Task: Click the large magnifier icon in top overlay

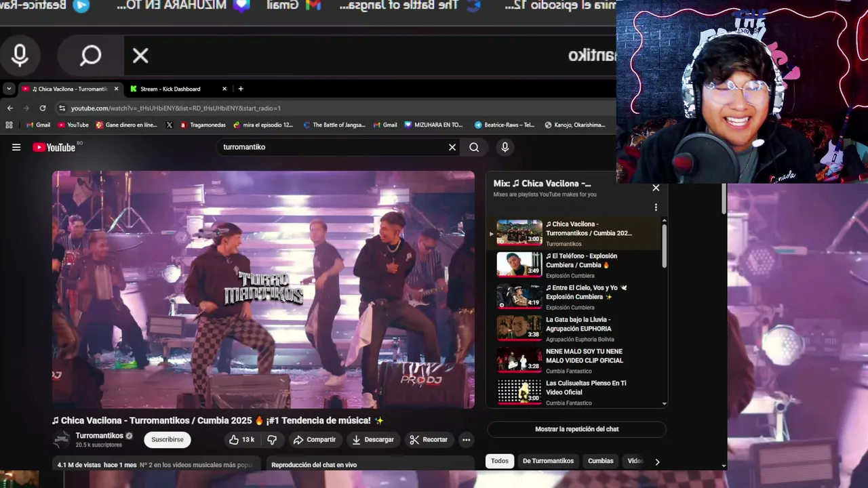Action: pos(90,56)
